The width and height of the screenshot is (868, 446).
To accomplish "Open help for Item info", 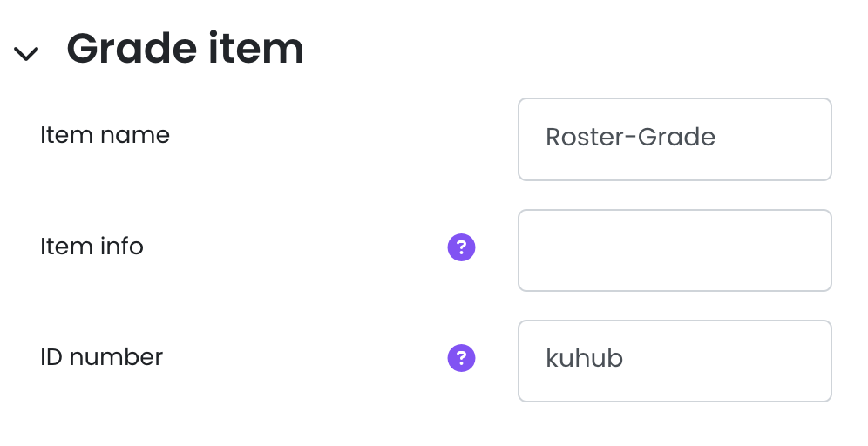I will coord(461,248).
